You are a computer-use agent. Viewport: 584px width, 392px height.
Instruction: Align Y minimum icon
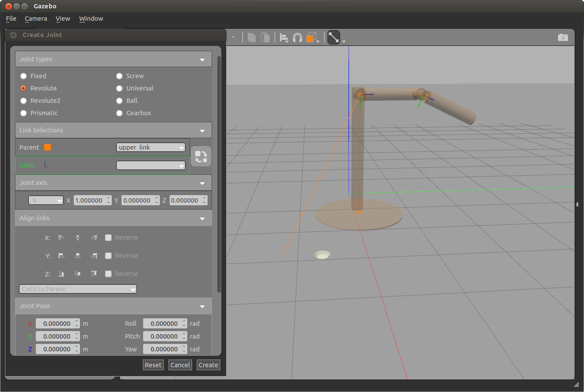(61, 256)
